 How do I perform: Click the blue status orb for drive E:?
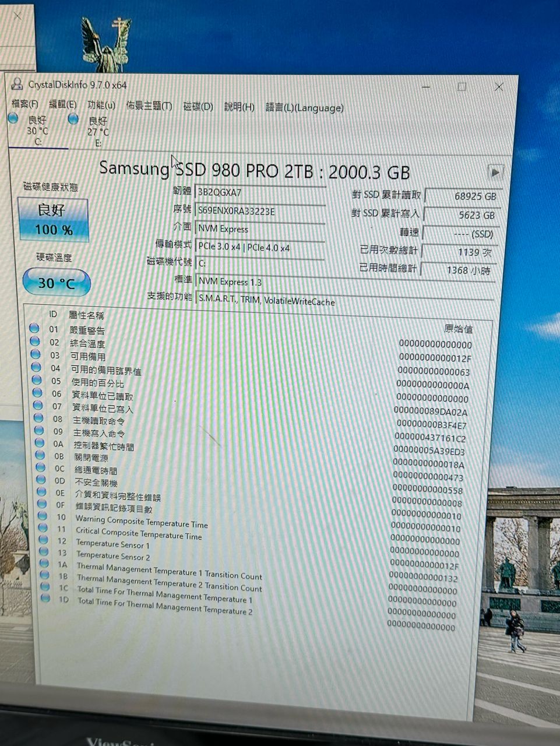[x=73, y=119]
